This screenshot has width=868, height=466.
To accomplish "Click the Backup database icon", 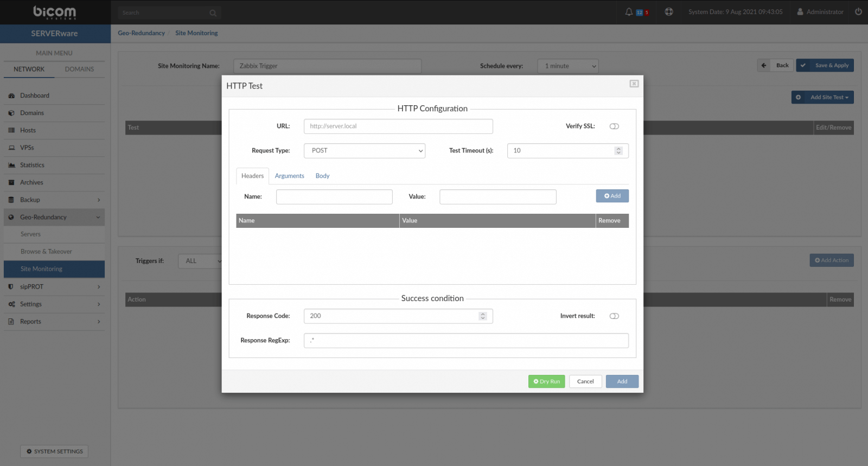I will pyautogui.click(x=11, y=200).
